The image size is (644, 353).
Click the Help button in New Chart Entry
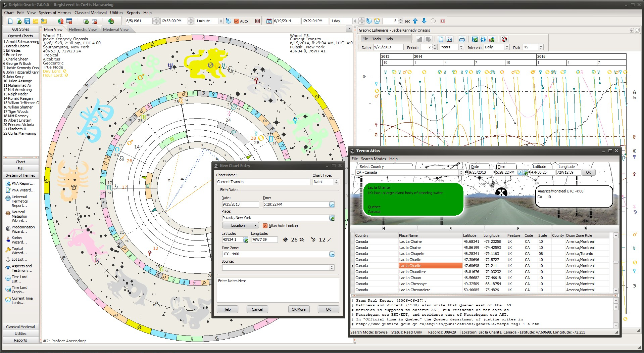click(x=227, y=309)
